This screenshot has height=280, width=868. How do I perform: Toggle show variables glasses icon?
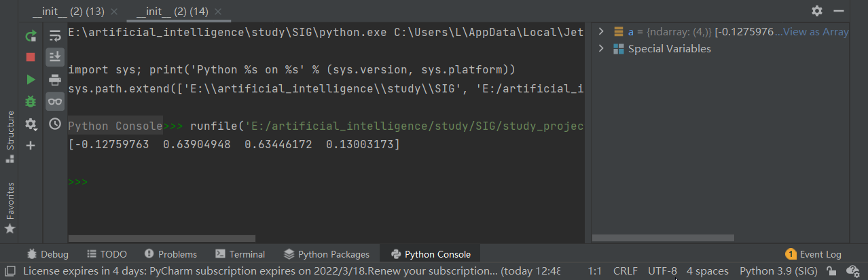click(55, 101)
